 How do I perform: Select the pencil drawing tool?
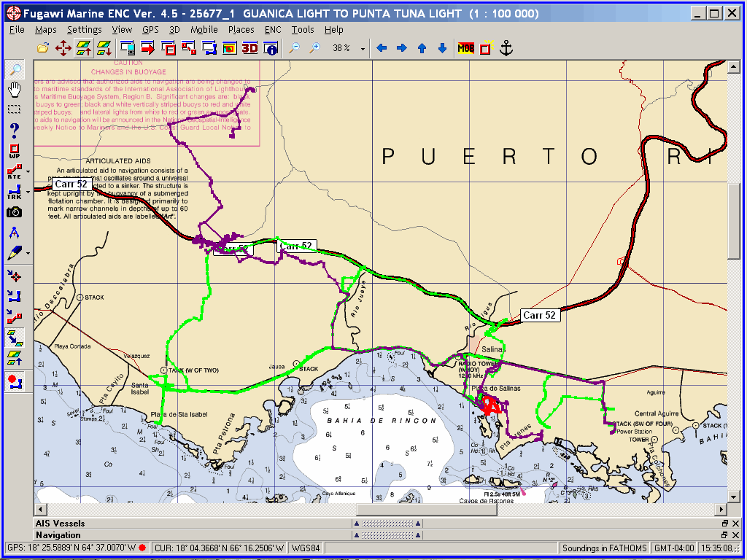click(x=15, y=253)
